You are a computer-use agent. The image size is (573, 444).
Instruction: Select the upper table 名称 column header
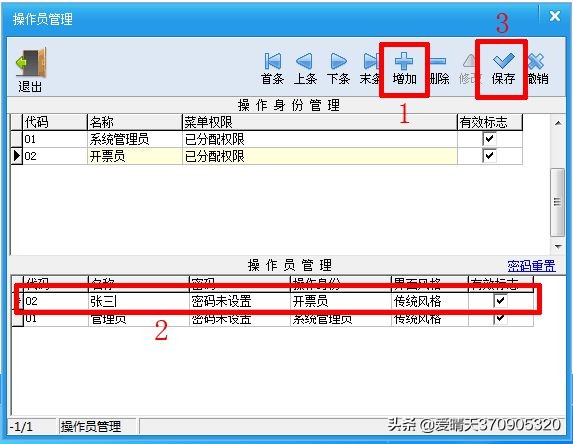(x=134, y=122)
